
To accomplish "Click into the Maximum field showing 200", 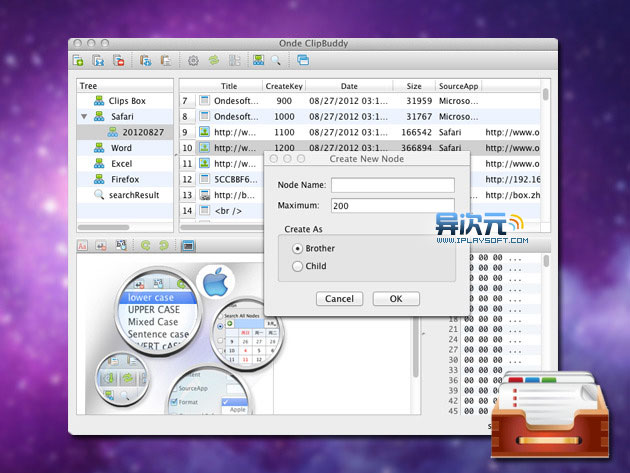I will coord(393,206).
